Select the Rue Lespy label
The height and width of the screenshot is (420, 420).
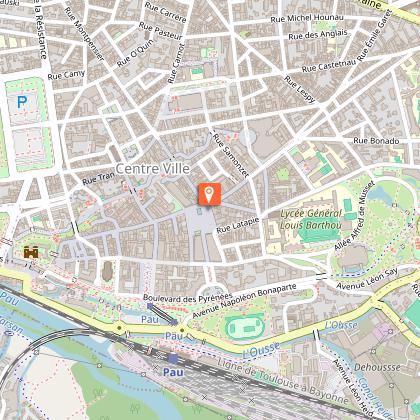pos(299,89)
